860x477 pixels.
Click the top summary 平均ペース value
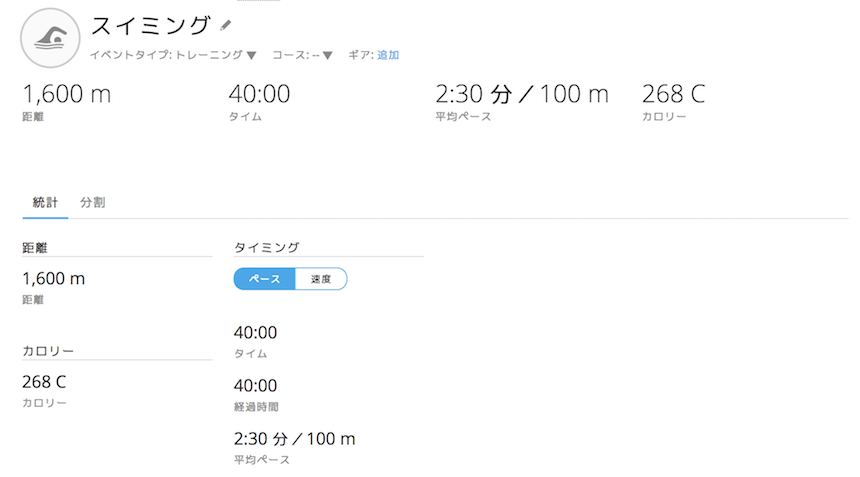point(521,95)
